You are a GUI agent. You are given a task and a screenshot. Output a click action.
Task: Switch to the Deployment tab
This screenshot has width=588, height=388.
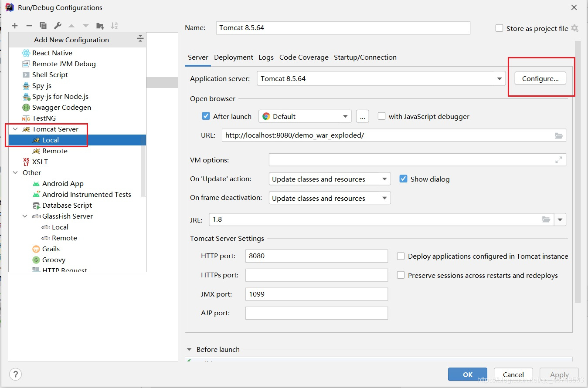pyautogui.click(x=234, y=57)
